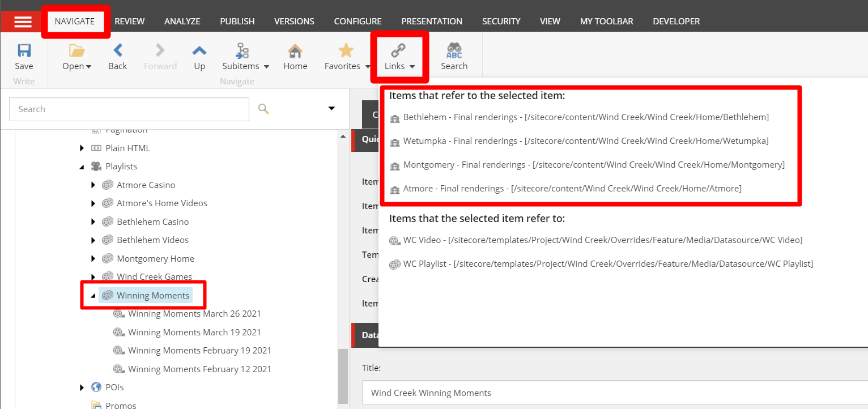Select the NAVIGATE ribbon tab
The height and width of the screenshot is (409, 868).
click(75, 22)
